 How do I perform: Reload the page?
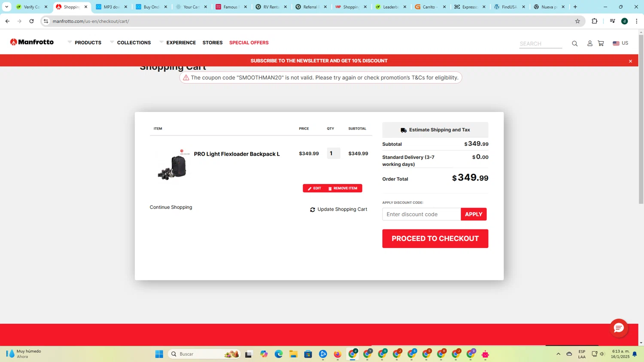click(31, 21)
